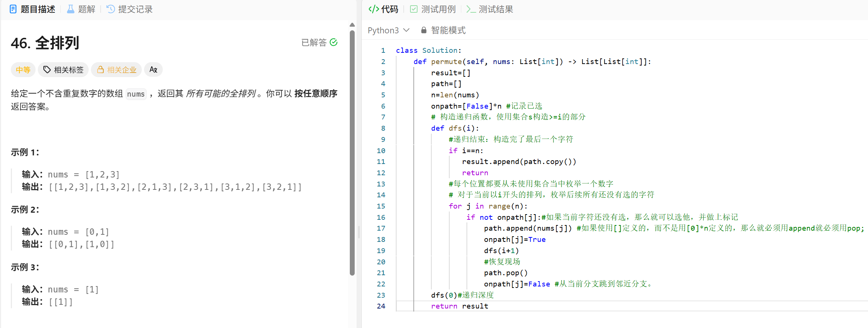
Task: Click code line class Solution:
Action: 429,50
